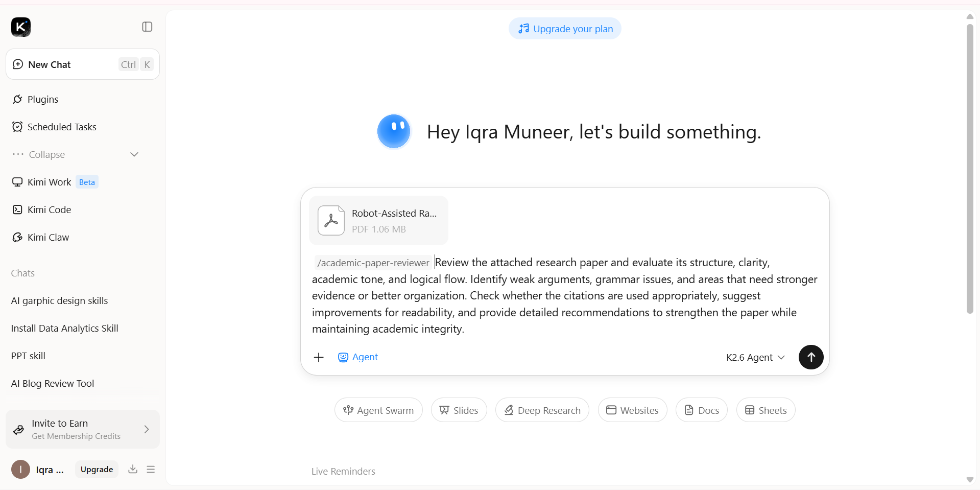The image size is (980, 490).
Task: Open Kimi Work
Action: [49, 182]
